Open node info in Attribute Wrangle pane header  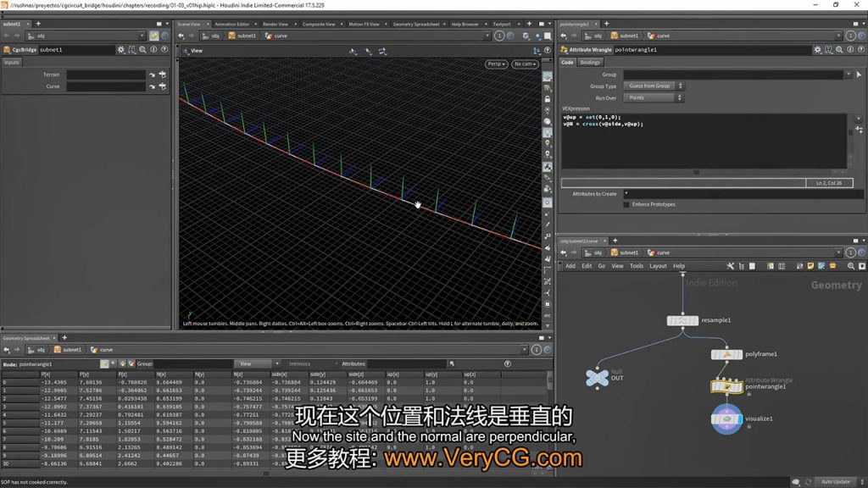(850, 50)
